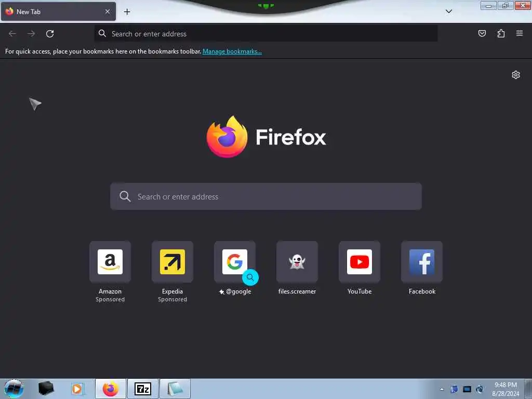Click the magnifier icon in page search
The height and width of the screenshot is (399, 532).
coord(125,196)
